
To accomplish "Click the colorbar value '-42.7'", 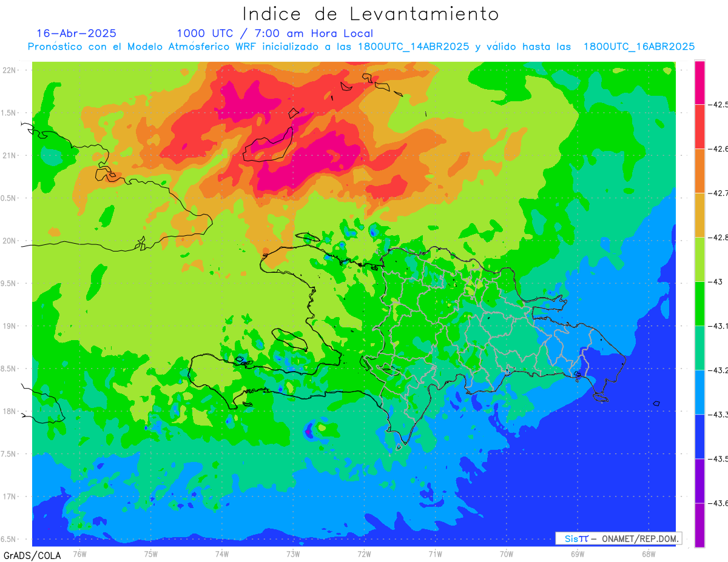I will (x=720, y=193).
